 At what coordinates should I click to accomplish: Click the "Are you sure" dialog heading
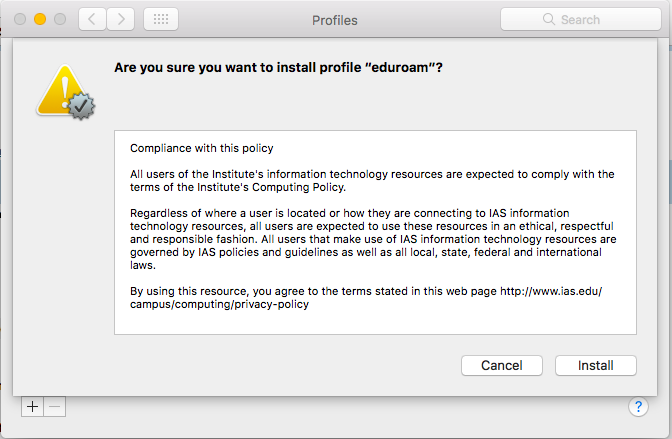tap(279, 69)
